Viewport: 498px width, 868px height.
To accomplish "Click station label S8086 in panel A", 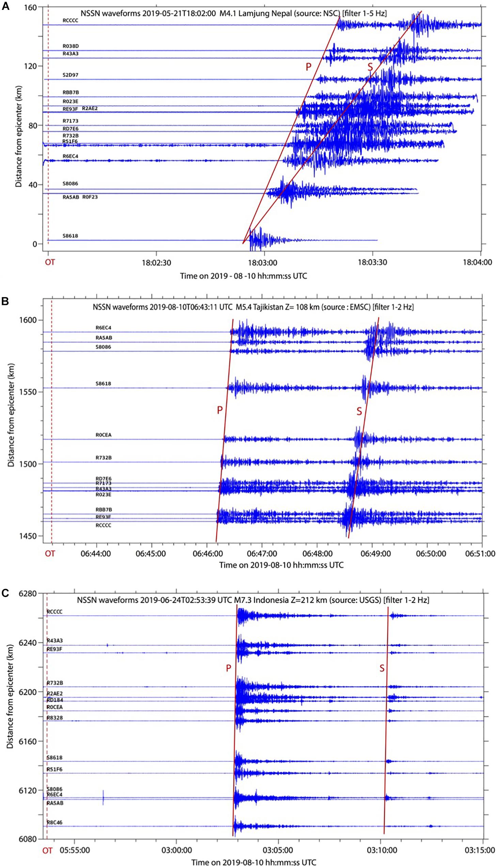I will pyautogui.click(x=70, y=183).
